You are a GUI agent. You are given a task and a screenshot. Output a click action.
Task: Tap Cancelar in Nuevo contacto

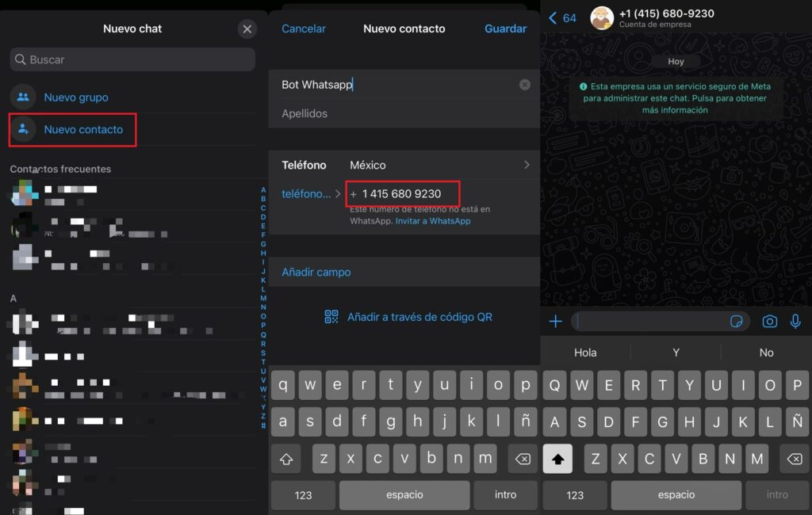pyautogui.click(x=304, y=29)
